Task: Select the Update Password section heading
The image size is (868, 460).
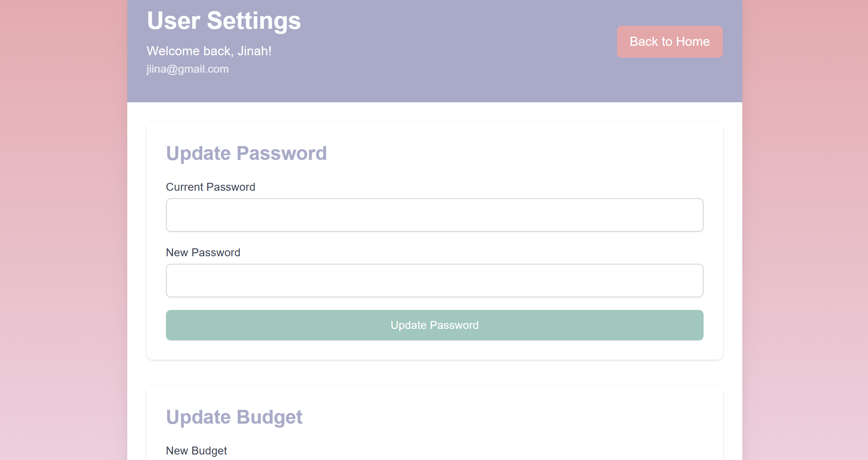Action: click(246, 153)
